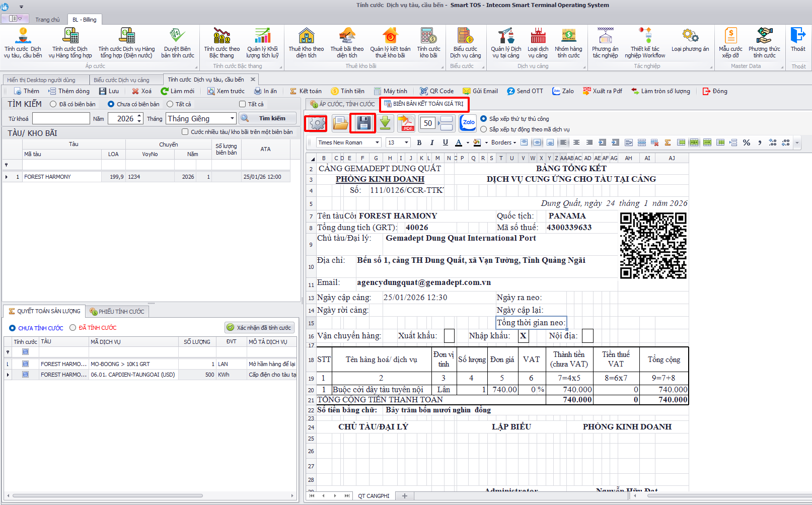The width and height of the screenshot is (812, 505).
Task: Open the Times New Roman font dropdown
Action: click(377, 142)
